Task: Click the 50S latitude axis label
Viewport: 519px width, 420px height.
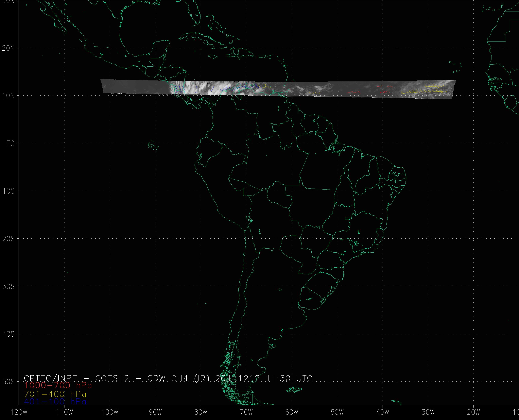Action: click(8, 382)
